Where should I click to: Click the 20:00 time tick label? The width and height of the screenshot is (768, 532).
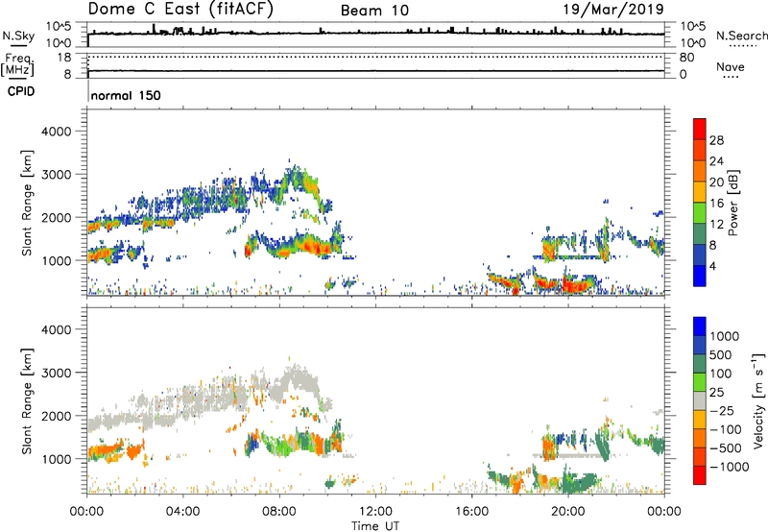tap(567, 512)
